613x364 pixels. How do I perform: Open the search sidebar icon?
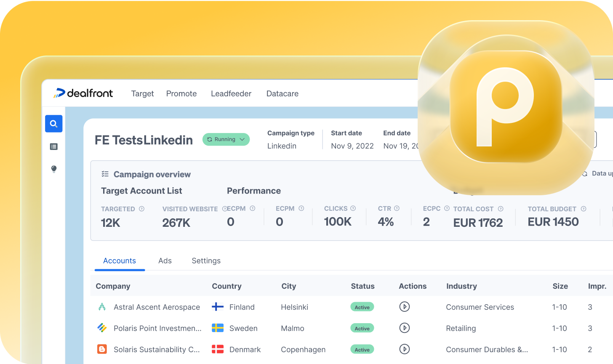[54, 124]
